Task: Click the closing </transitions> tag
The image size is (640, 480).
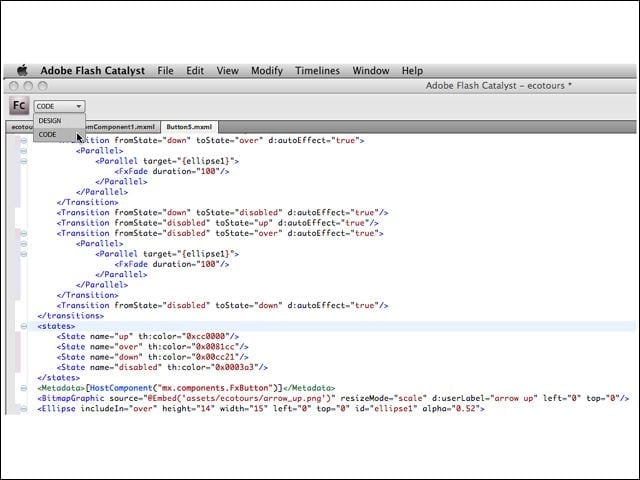Action: click(x=71, y=316)
